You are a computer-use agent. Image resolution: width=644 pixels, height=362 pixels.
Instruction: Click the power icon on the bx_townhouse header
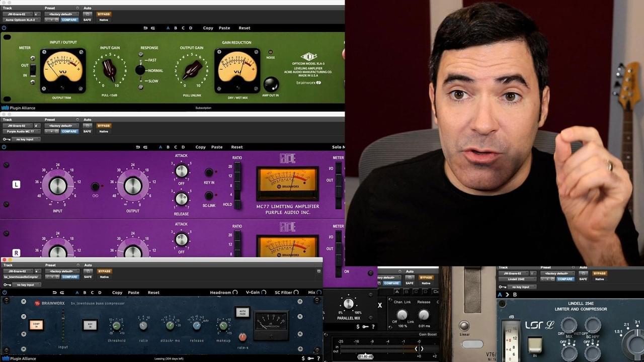click(x=4, y=292)
